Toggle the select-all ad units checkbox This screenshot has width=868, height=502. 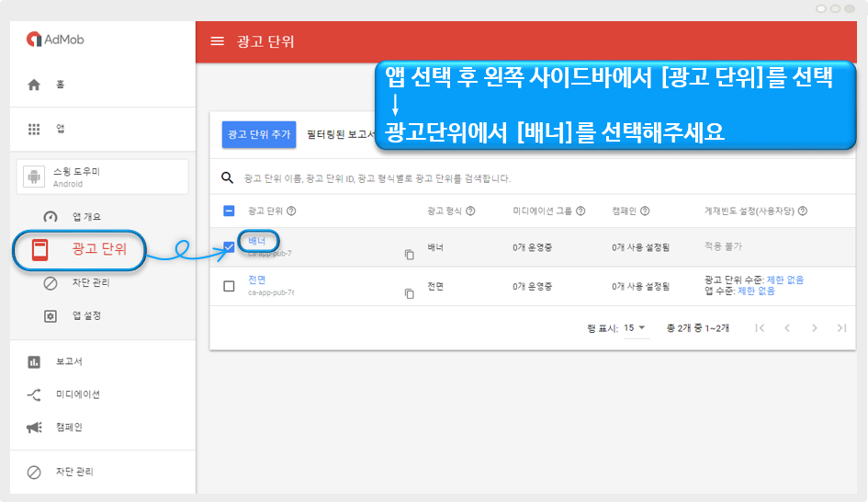pos(229,211)
